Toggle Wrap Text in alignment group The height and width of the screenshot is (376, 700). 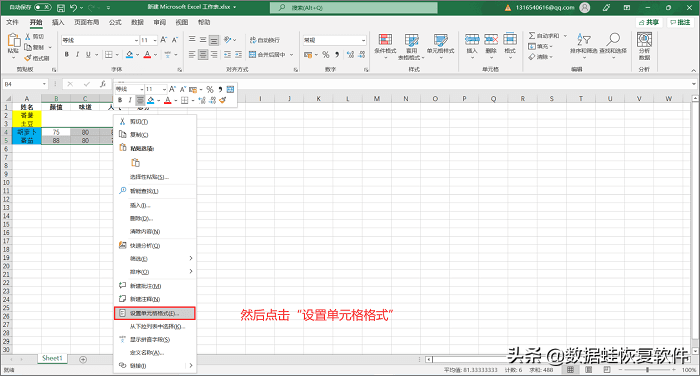tap(265, 40)
